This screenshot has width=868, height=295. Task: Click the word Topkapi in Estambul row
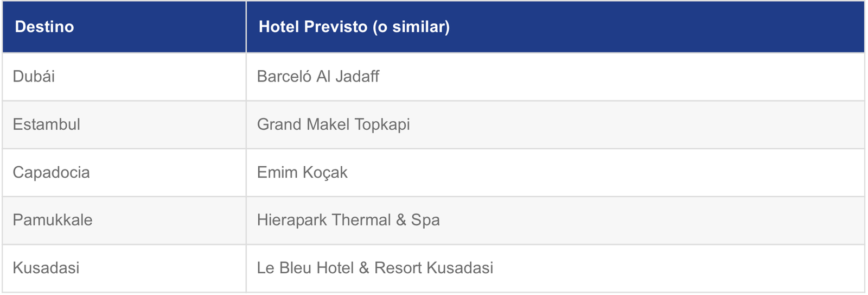coord(382,124)
